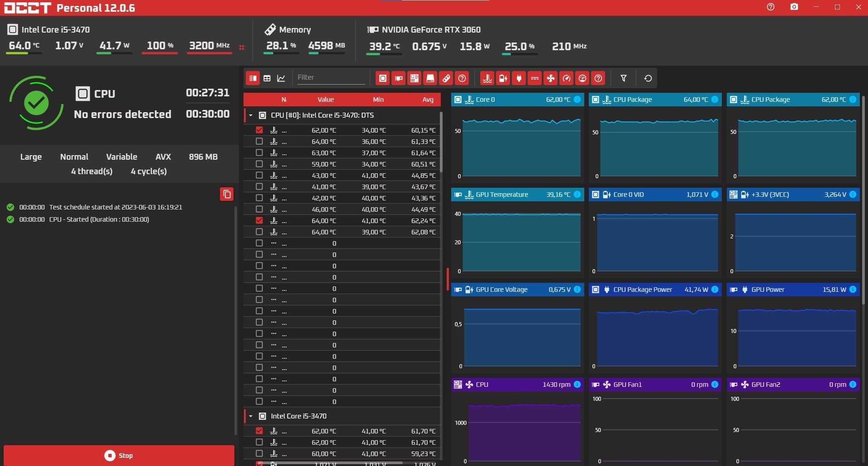The image size is (868, 466).
Task: Click the Core 0 VID graph header
Action: 655,195
